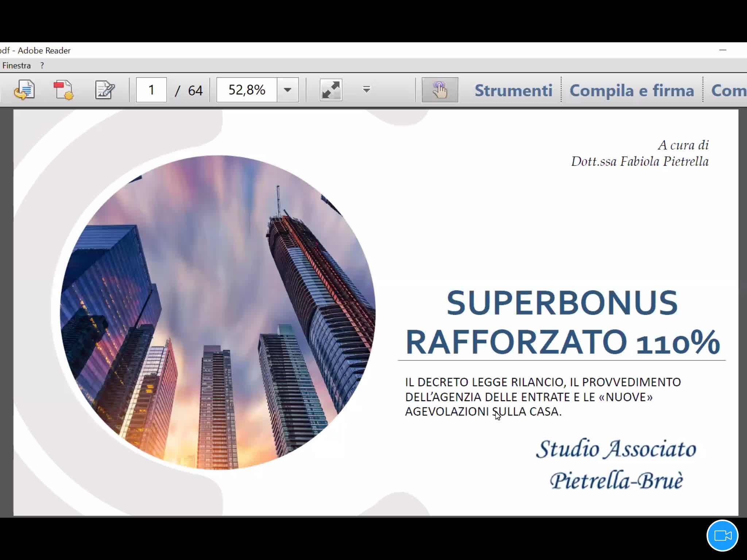747x560 pixels.
Task: Click the 'DELL'AGENZIA DELLE ENTRATE' line
Action: point(529,397)
